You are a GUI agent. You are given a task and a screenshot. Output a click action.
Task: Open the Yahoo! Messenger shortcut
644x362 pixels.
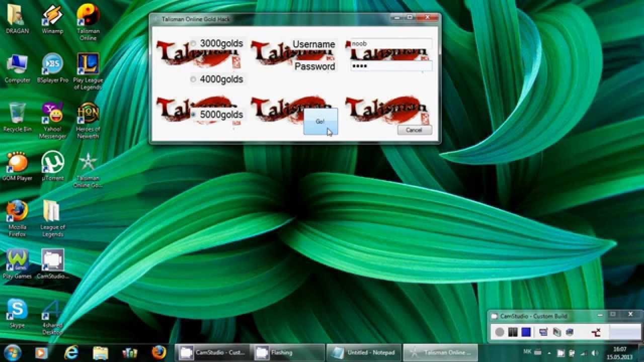(53, 121)
